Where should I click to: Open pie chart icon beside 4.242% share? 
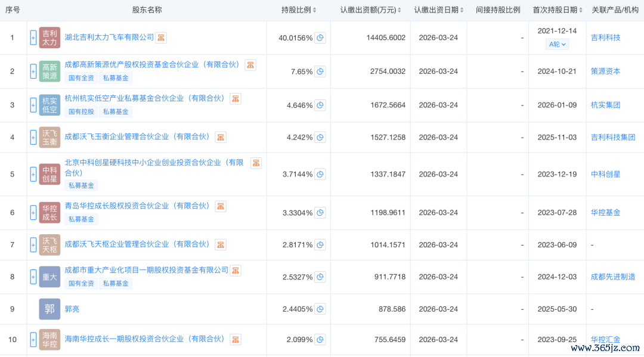pos(320,137)
